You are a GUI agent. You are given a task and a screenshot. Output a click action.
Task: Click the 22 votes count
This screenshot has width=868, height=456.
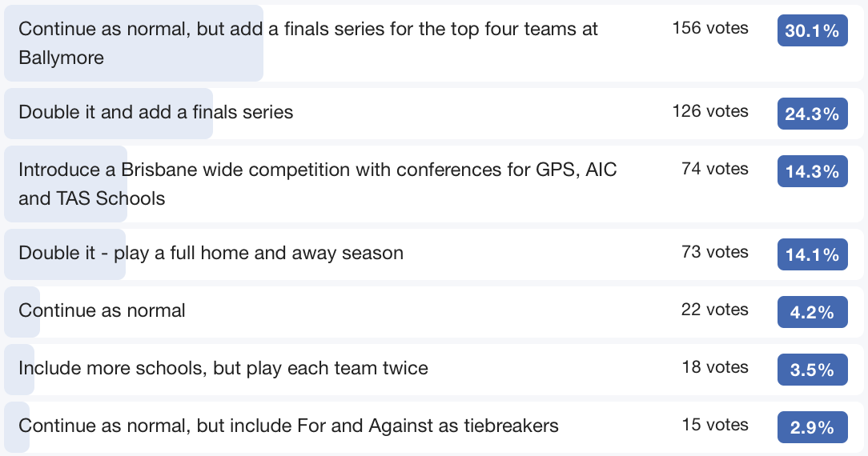point(715,310)
